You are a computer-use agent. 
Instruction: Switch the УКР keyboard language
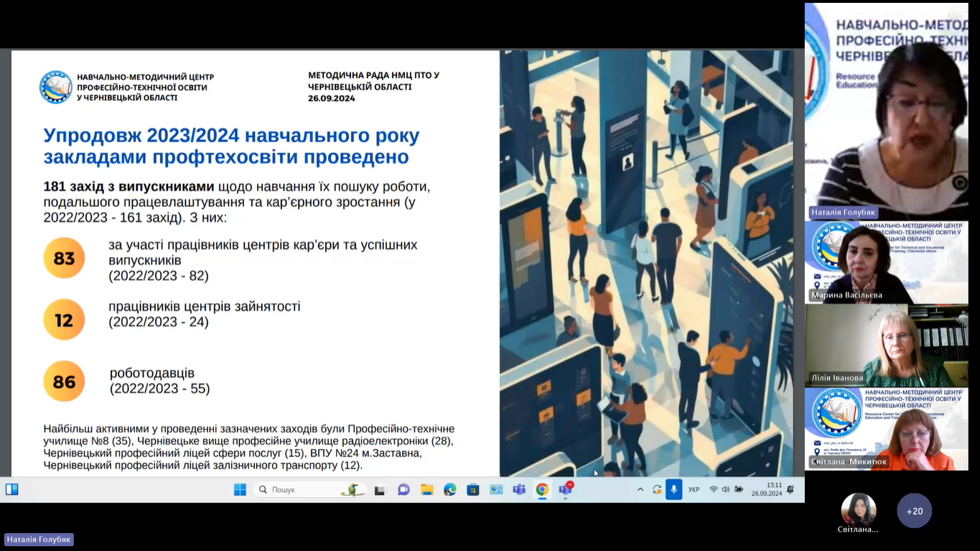(x=694, y=489)
